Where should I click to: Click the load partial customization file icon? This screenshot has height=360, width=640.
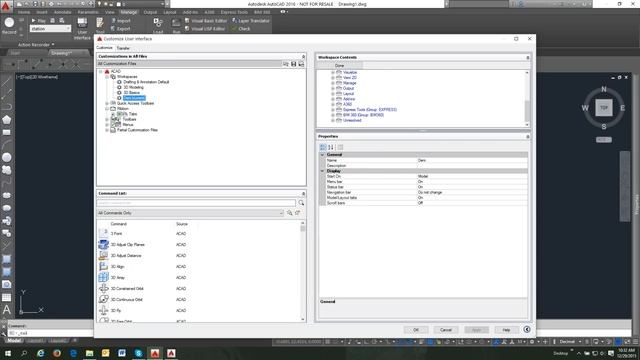click(286, 64)
